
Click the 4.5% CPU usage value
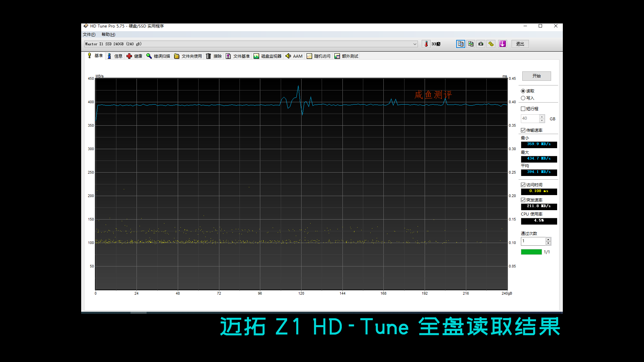pyautogui.click(x=539, y=221)
